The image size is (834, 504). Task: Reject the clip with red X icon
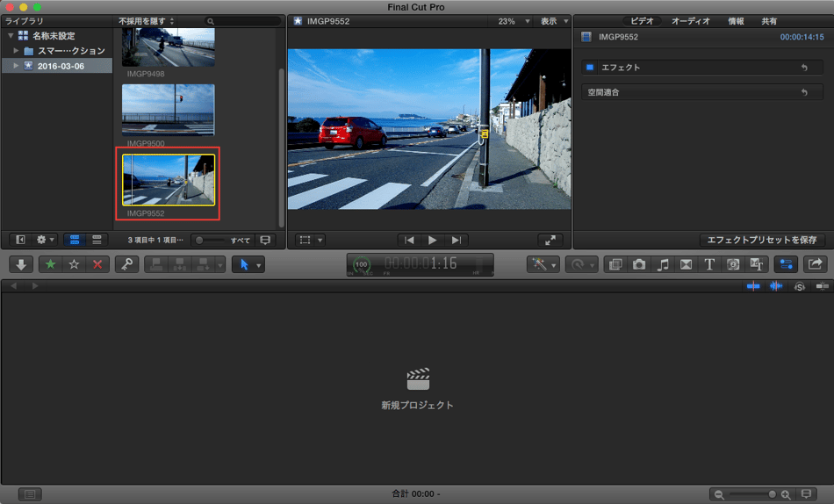[x=97, y=264]
